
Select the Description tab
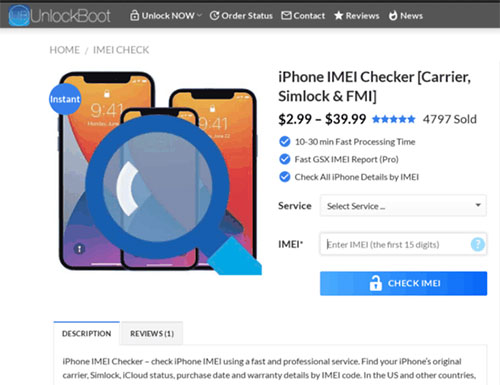click(x=87, y=333)
